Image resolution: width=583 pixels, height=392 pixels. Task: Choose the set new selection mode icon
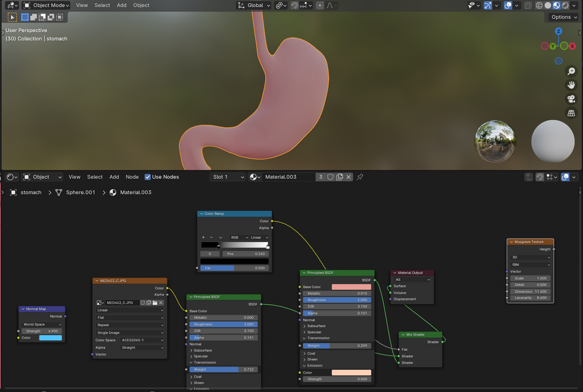pyautogui.click(x=25, y=17)
